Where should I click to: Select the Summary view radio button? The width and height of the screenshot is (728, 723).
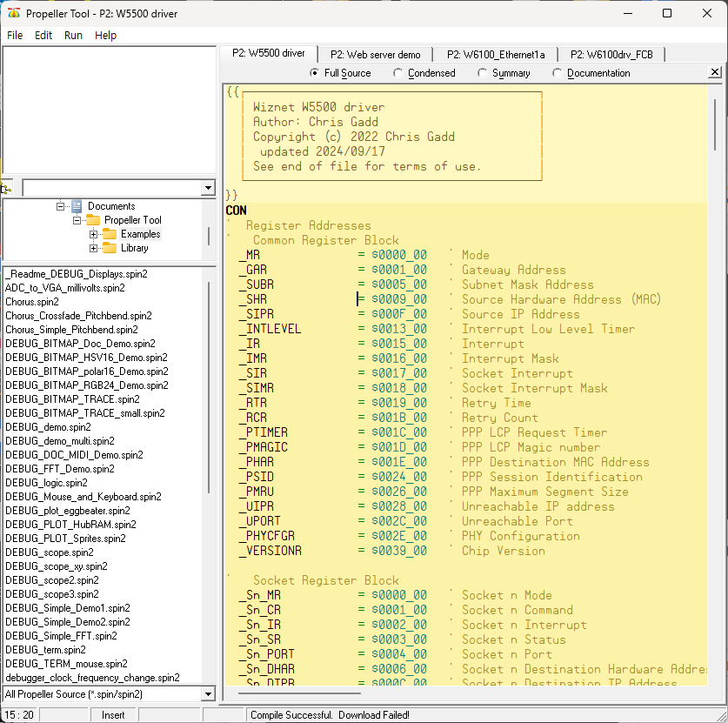tap(483, 73)
